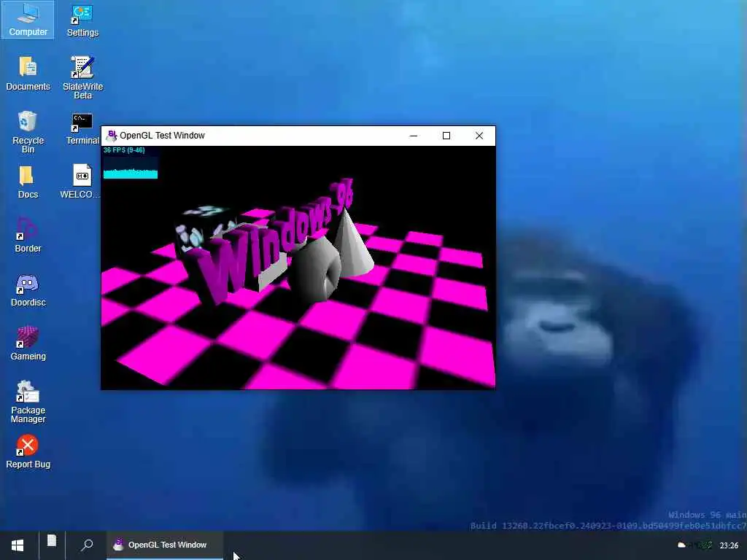Launch the Terminal desktop shortcut
This screenshot has width=747, height=560.
[82, 128]
